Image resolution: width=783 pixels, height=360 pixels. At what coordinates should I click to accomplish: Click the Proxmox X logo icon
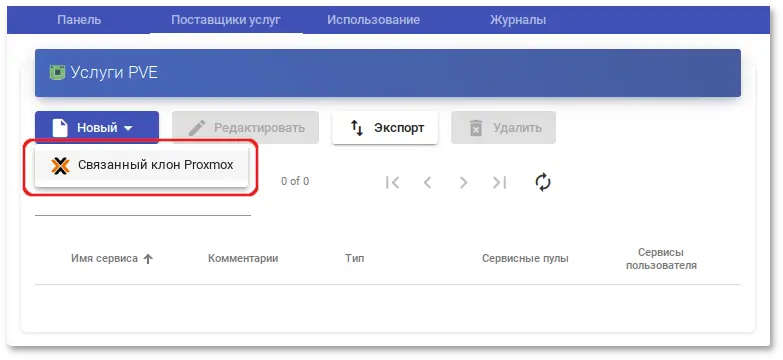[60, 166]
